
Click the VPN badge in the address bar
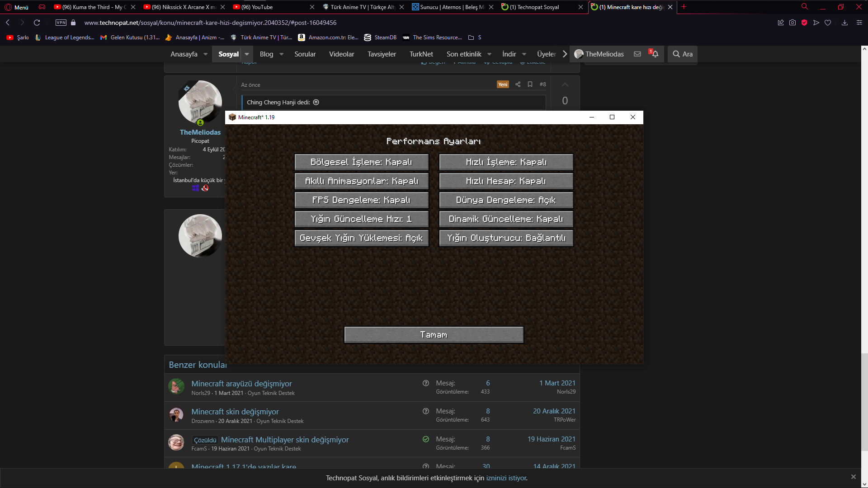click(x=61, y=23)
